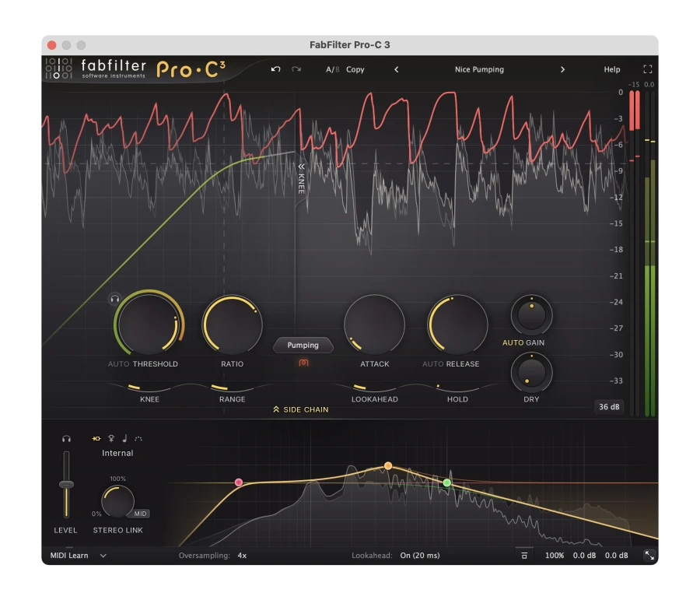The image size is (700, 600).
Task: Go to the previous preset arrow
Action: pyautogui.click(x=396, y=69)
